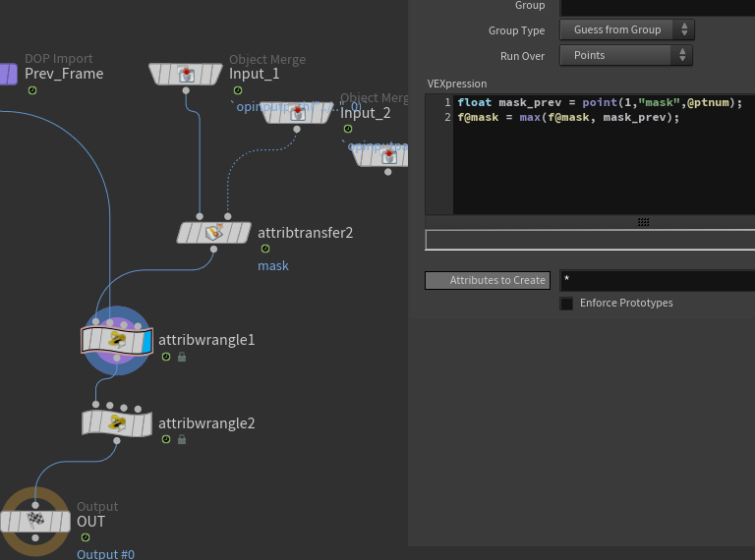
Task: Click first input connector of attribtransfer2
Action: 200,216
